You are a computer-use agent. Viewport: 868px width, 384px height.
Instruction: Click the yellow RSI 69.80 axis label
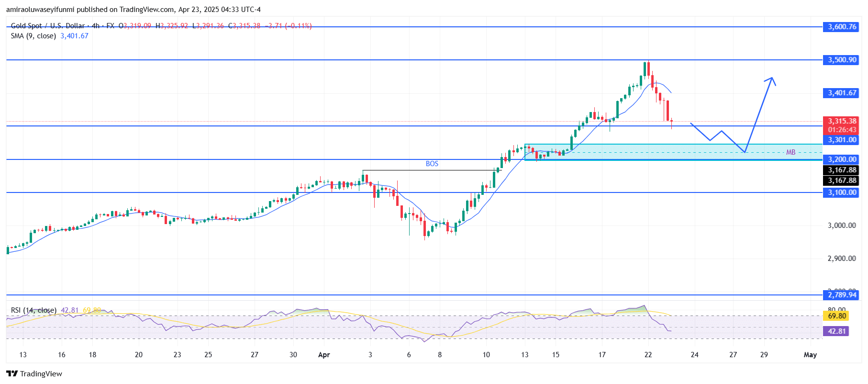click(x=836, y=316)
